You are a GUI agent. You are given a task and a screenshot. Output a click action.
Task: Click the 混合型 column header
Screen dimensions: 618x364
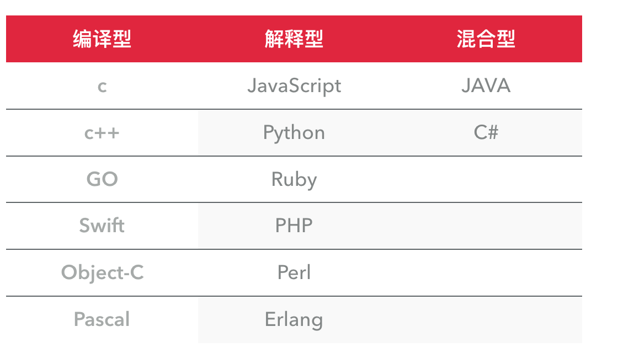[x=486, y=39]
